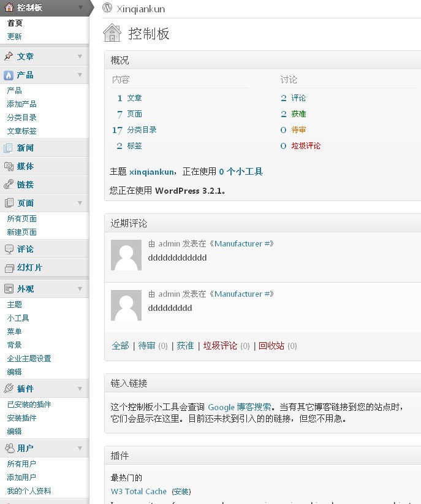Click the xinqiankun theme link
This screenshot has width=421, height=504.
pos(151,172)
